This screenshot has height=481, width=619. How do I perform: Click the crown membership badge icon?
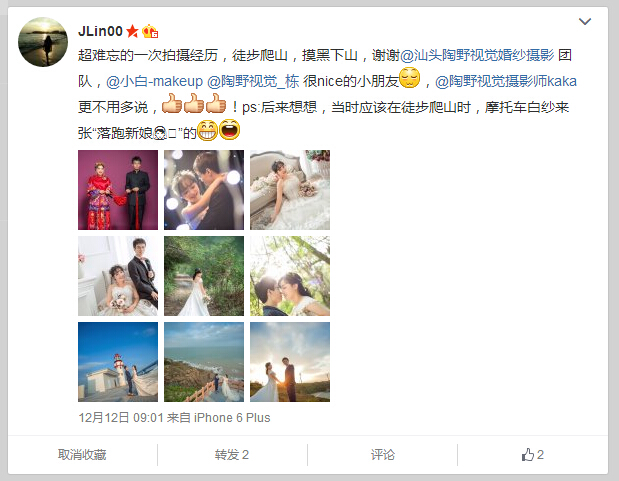(150, 31)
